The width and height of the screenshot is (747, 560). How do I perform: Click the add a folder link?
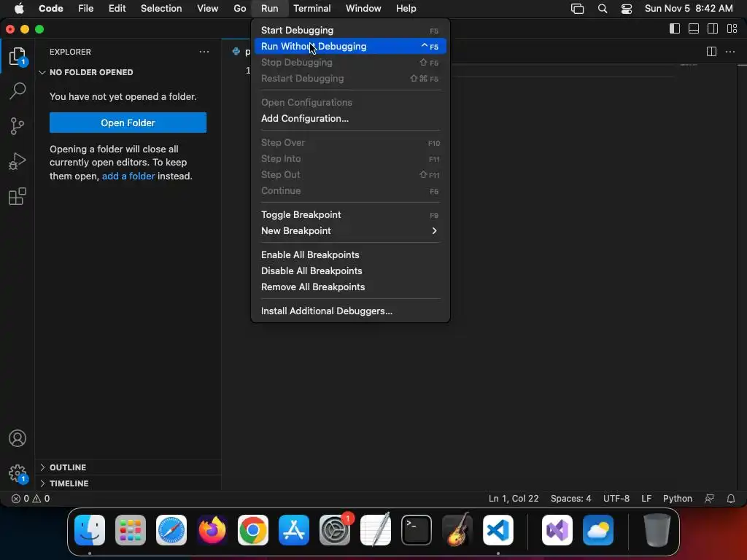128,176
